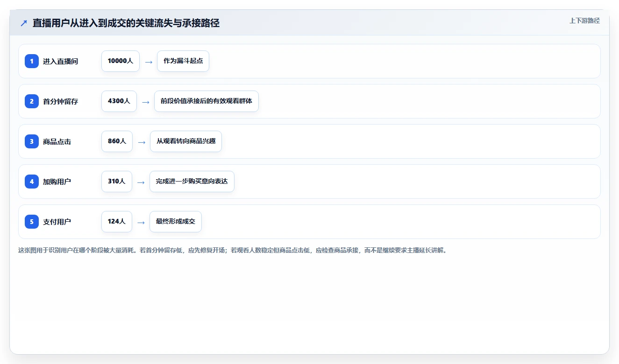Click the 进入直播间 stage label
The image size is (619, 364).
60,61
